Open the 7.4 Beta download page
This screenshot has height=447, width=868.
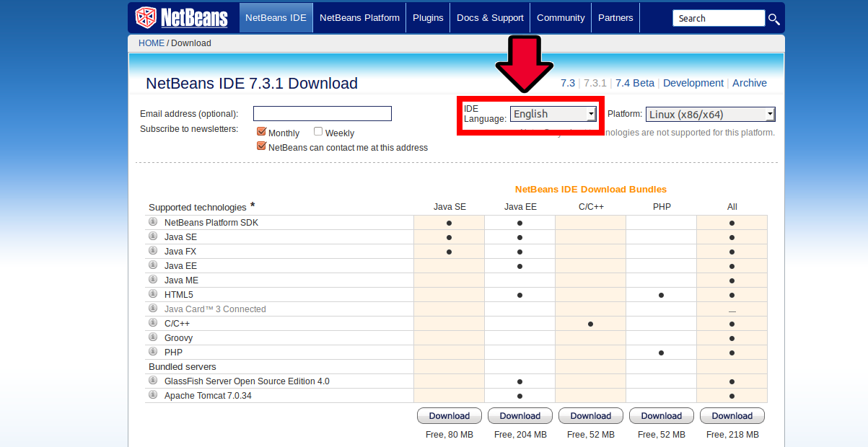(634, 83)
